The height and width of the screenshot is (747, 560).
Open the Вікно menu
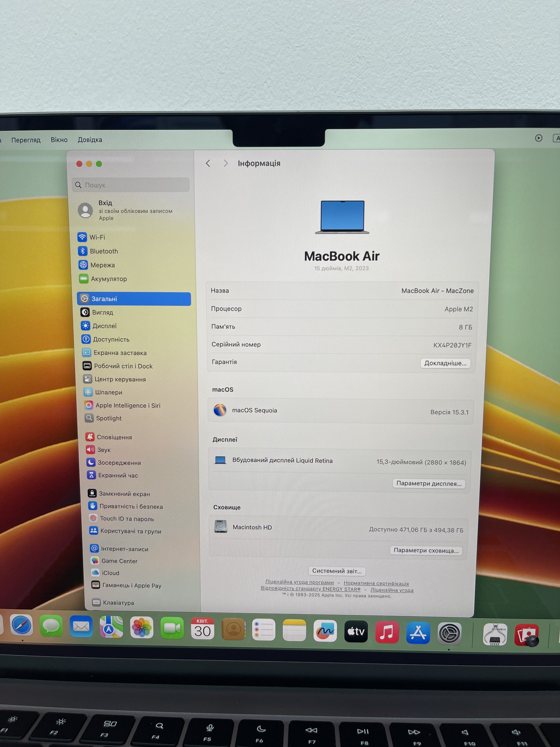[x=59, y=140]
